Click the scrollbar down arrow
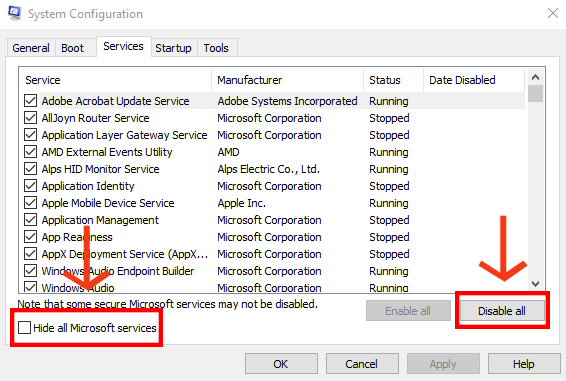 [x=535, y=284]
